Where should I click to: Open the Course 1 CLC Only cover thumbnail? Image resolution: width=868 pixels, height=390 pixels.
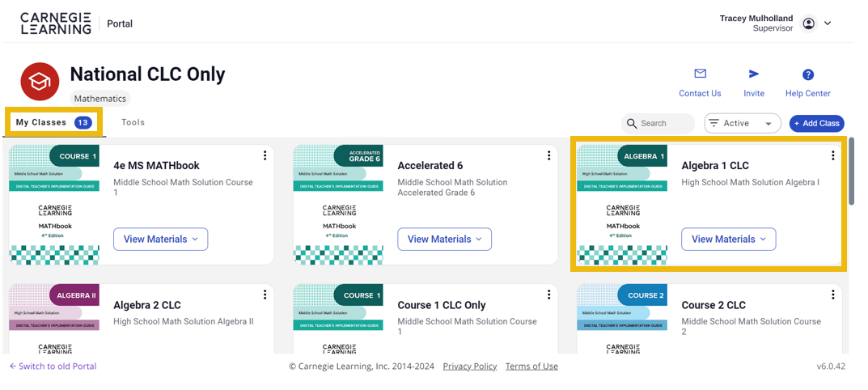(338, 319)
